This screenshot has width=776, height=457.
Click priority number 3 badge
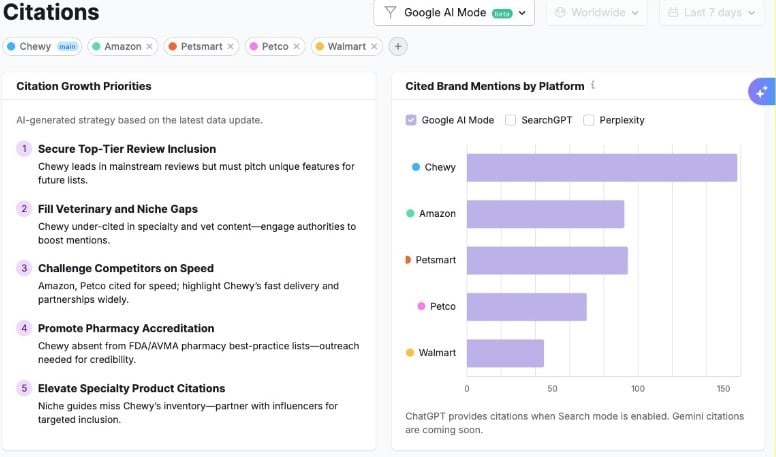pyautogui.click(x=24, y=268)
